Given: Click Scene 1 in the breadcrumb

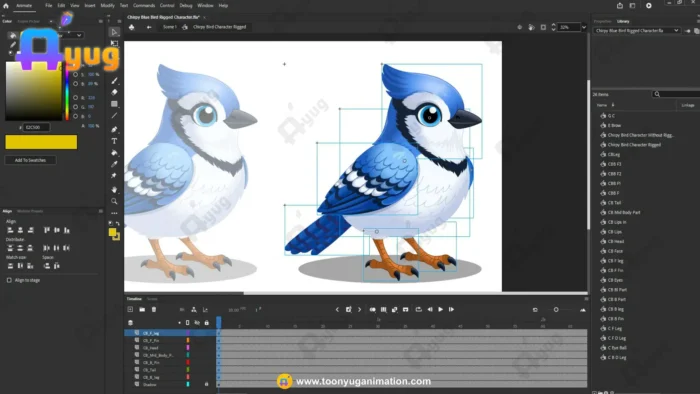Looking at the screenshot, I should tap(170, 27).
